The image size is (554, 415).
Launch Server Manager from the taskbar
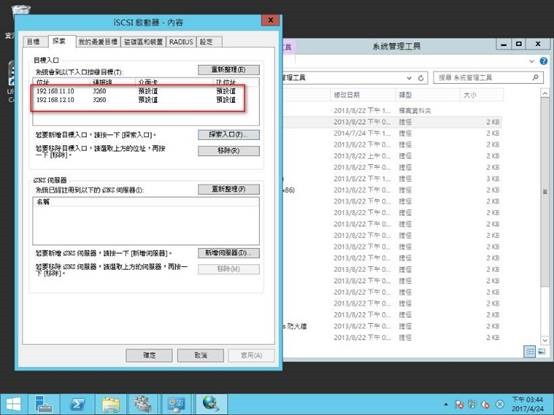(43, 404)
